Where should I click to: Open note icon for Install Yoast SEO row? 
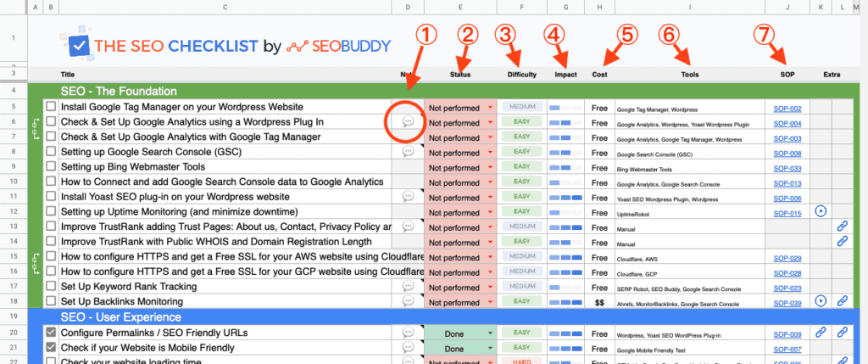pos(408,197)
